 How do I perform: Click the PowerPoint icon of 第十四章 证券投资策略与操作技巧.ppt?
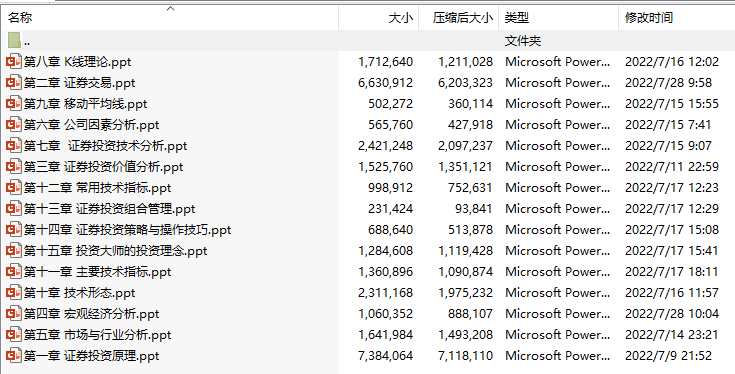[x=14, y=230]
